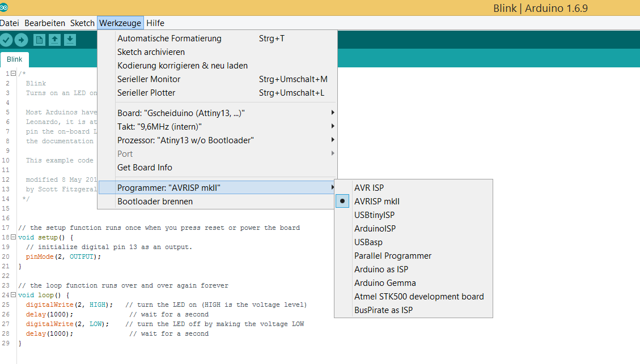Create a new sketch via the document icon

(39, 40)
